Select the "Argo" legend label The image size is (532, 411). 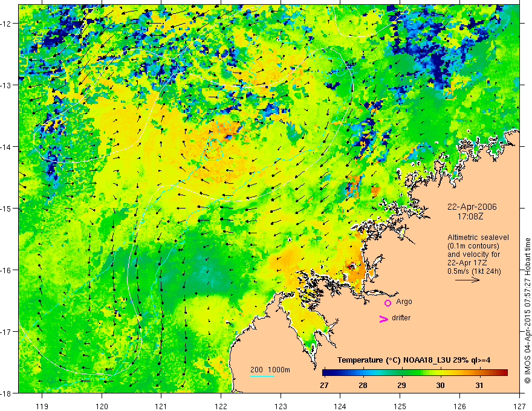[404, 302]
